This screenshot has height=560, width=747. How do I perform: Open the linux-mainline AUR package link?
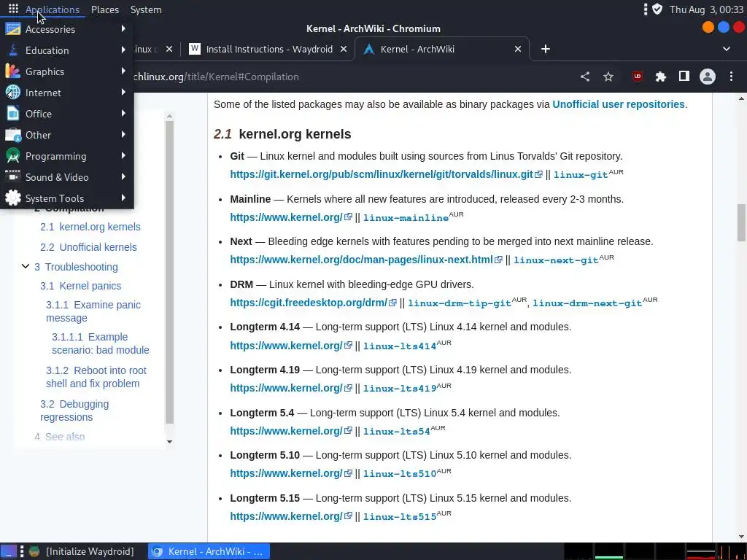pos(406,217)
